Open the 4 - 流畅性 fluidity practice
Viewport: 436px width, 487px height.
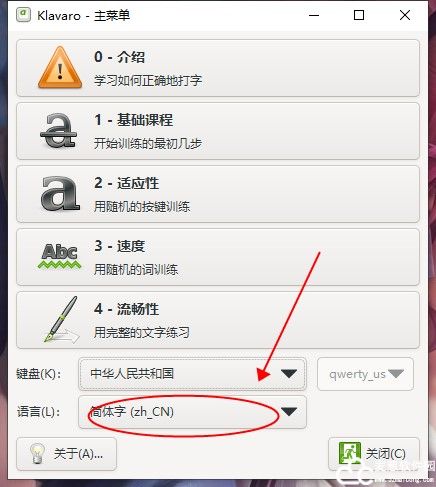tap(218, 320)
